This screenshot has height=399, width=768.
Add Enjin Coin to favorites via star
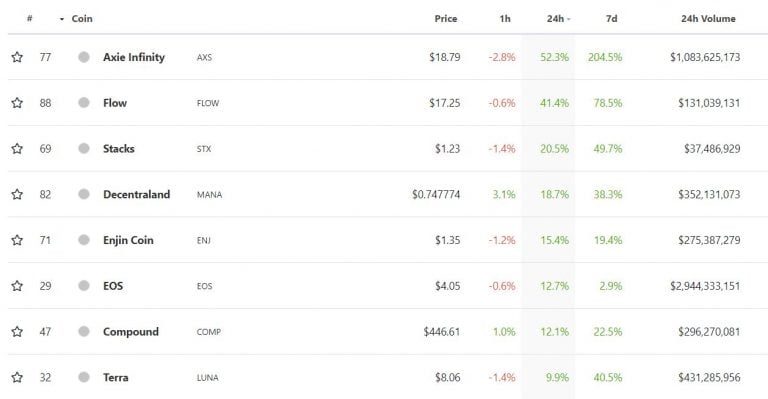click(17, 240)
